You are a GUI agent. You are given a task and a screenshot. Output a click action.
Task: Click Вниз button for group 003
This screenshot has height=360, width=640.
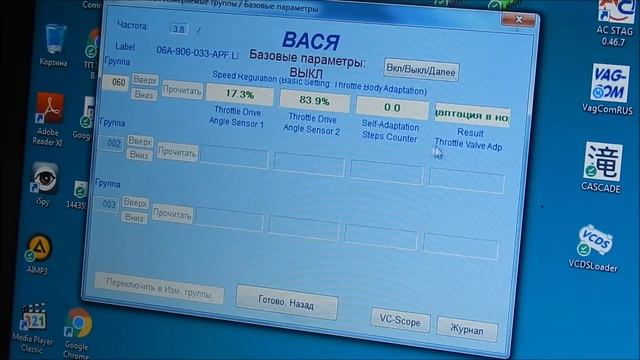click(x=134, y=217)
